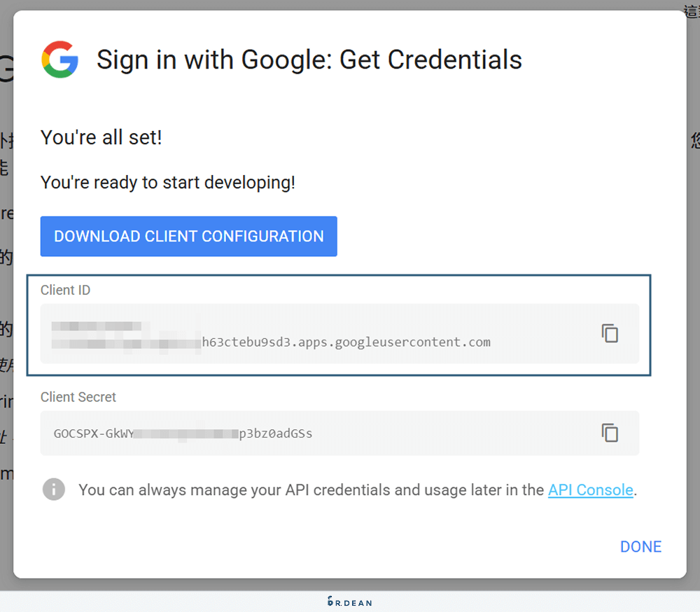Click the DR.DEAN watermark at the bottom
The height and width of the screenshot is (612, 700).
tap(349, 601)
